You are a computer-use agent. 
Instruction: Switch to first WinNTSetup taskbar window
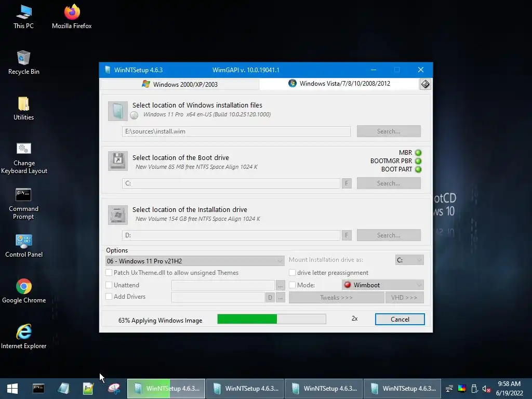point(166,389)
